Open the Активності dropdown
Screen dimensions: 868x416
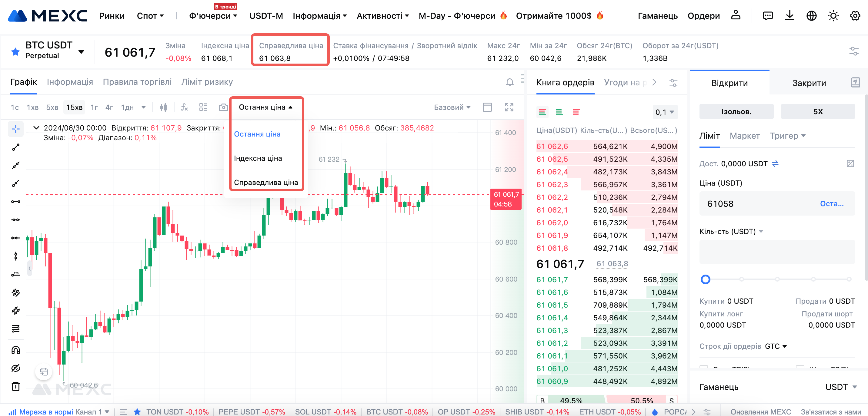click(382, 16)
